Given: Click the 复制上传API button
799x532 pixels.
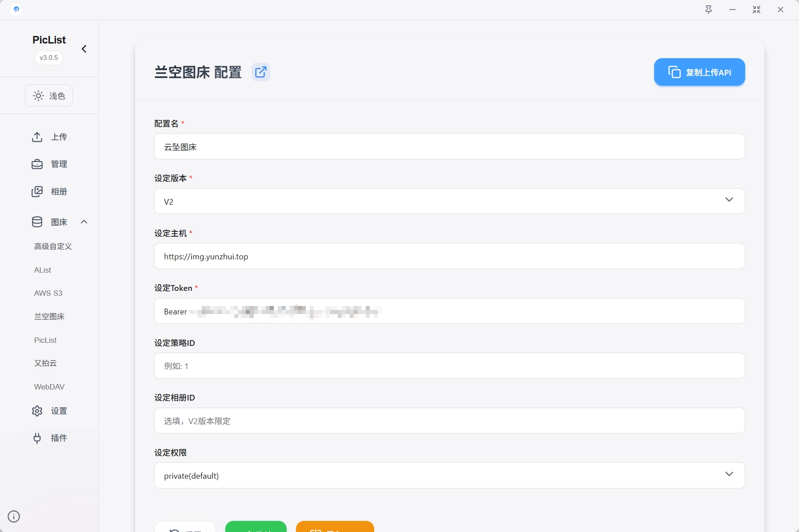Looking at the screenshot, I should (699, 72).
